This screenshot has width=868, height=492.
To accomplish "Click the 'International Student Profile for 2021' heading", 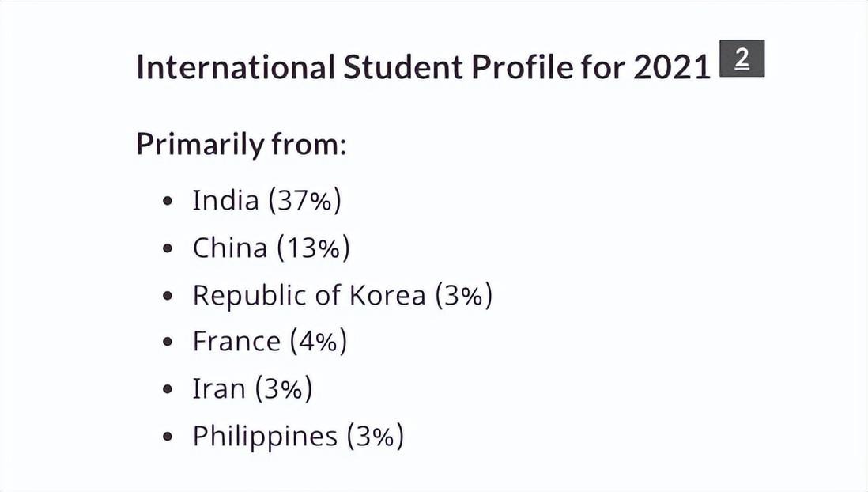I will click(423, 67).
